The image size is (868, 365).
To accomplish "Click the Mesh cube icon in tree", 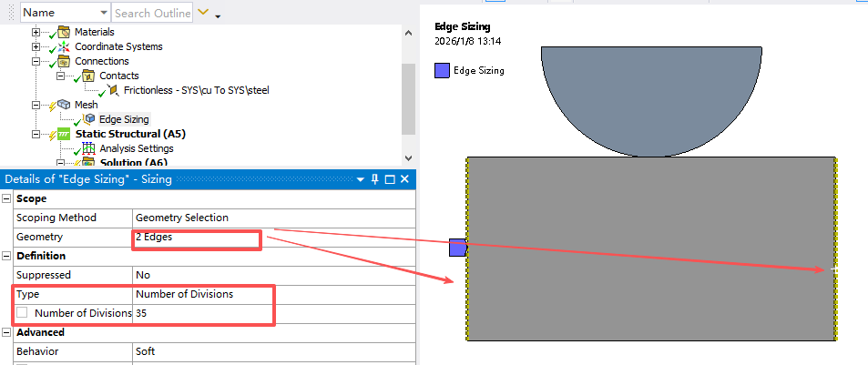I will (65, 105).
